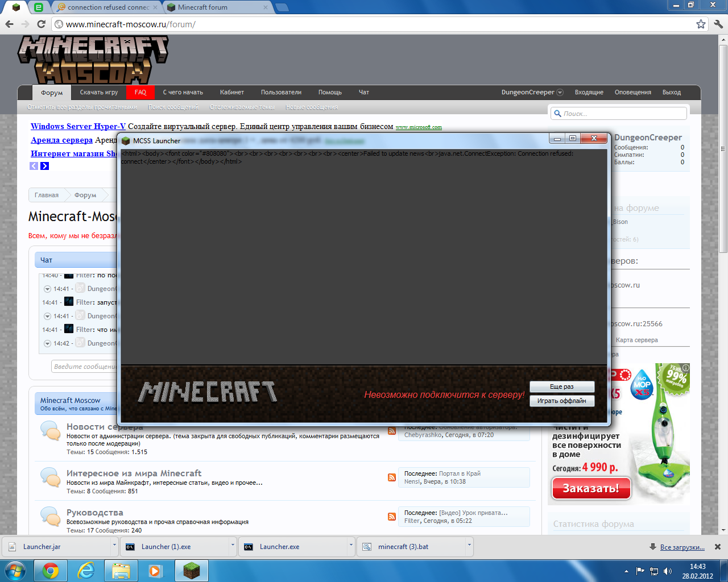Screen dimensions: 728x582
Task: Open the Руководства forum section
Action: pyautogui.click(x=94, y=512)
